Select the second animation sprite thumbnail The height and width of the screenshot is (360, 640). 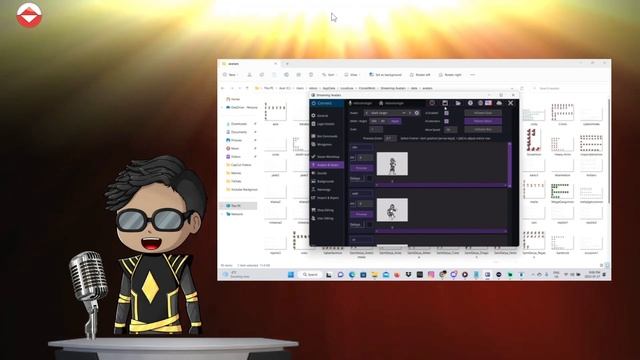click(392, 210)
